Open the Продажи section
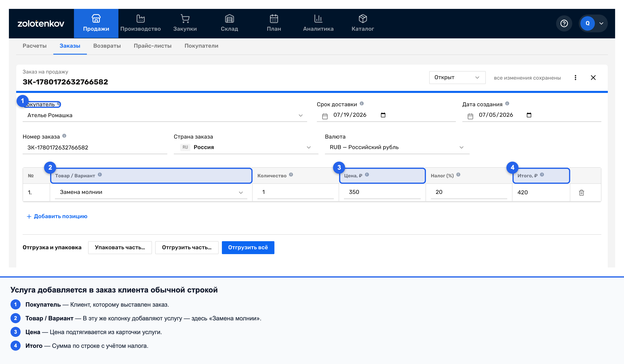This screenshot has width=624, height=364. 96,23
